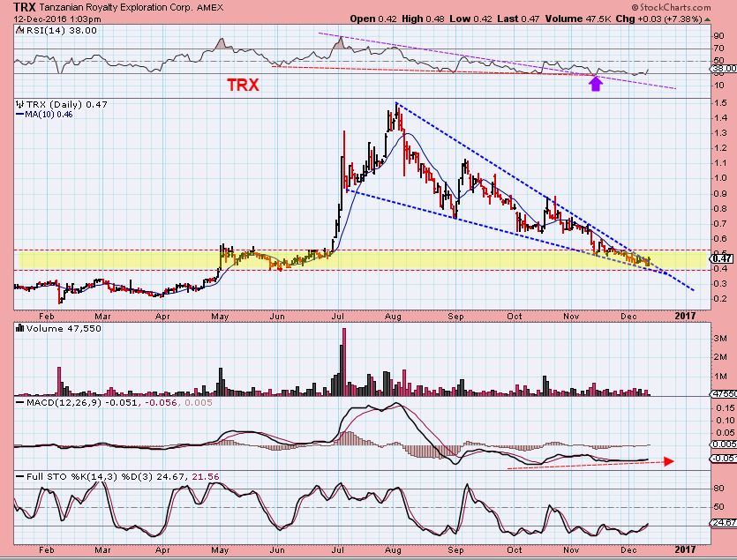Click the 80 stochastic axis label
The width and height of the screenshot is (737, 560).
[x=719, y=489]
